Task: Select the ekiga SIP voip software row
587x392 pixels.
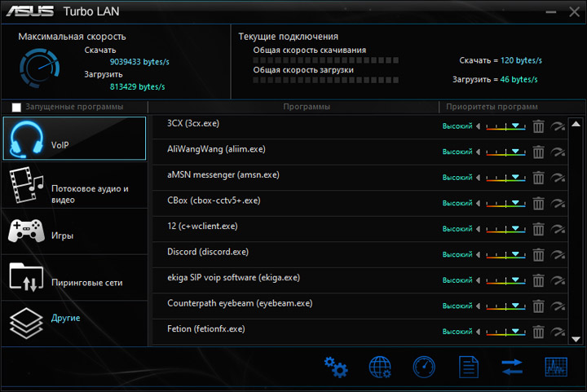Action: [360, 280]
